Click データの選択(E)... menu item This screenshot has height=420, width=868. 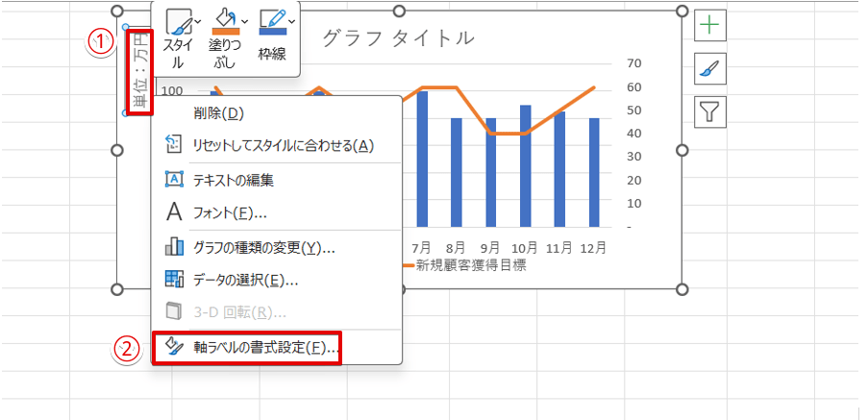tap(245, 281)
